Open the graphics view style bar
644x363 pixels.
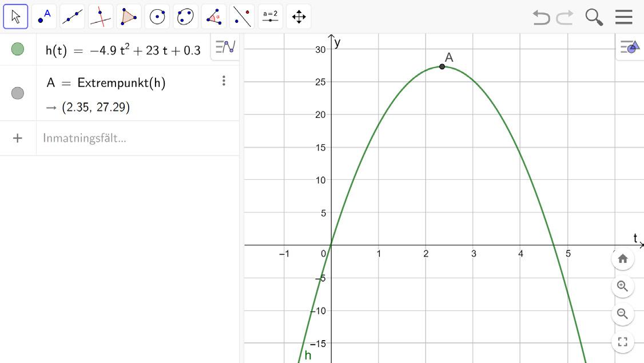pos(630,47)
